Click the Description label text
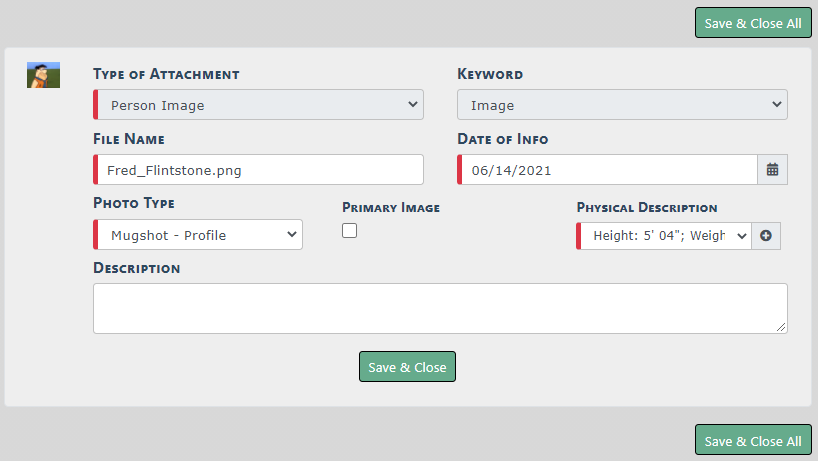The image size is (818, 461). tap(136, 268)
